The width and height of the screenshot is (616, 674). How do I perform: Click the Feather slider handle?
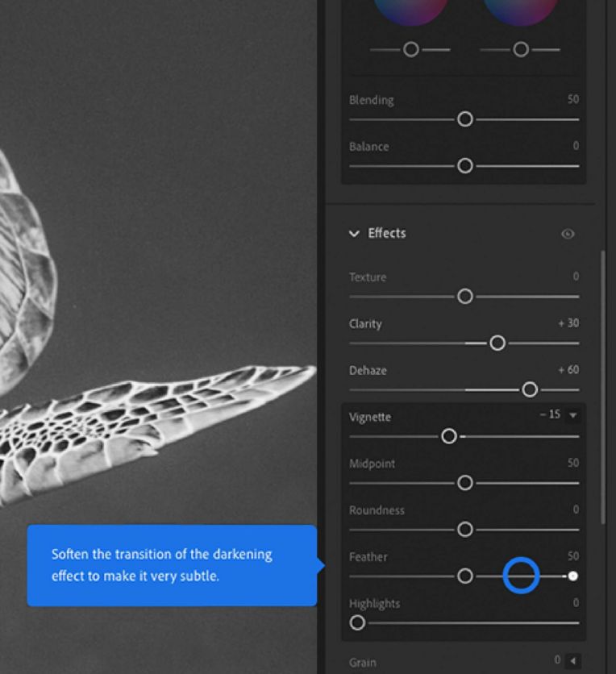coord(464,576)
